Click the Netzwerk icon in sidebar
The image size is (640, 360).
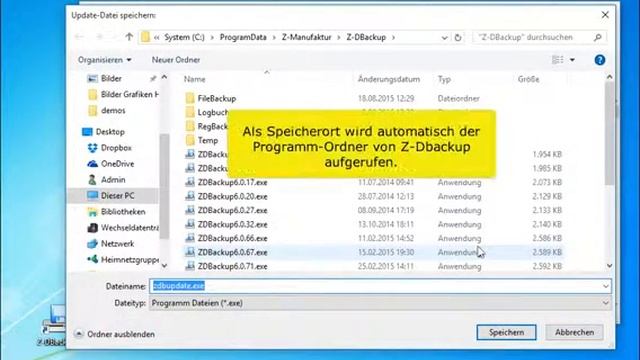point(93,244)
